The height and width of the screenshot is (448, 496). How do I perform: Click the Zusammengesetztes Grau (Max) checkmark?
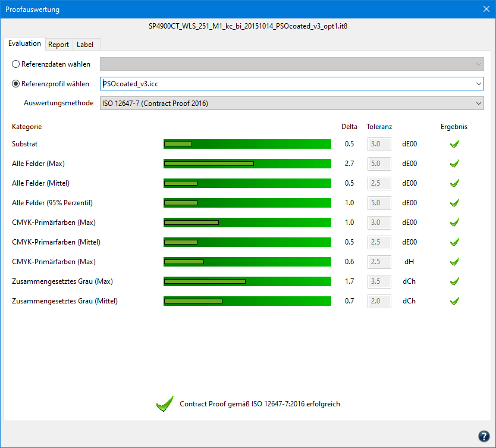tap(454, 281)
